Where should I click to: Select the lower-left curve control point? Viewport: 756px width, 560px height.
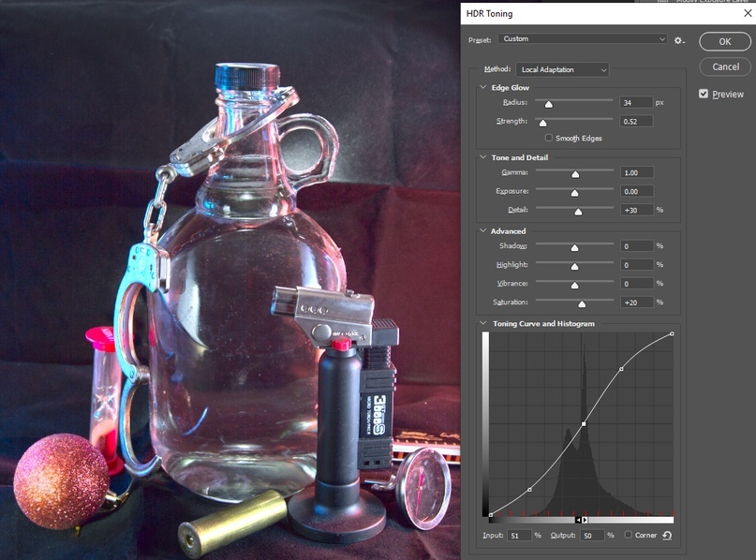coord(529,490)
